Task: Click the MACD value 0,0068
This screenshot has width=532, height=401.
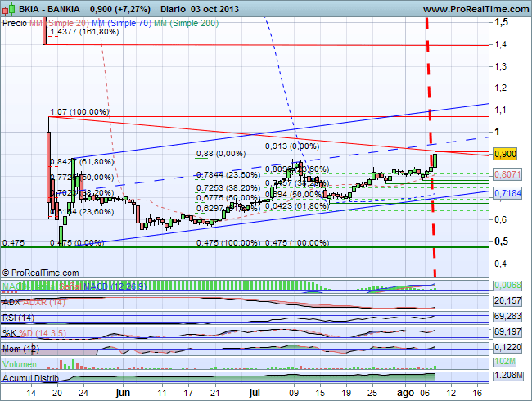Action: tap(507, 285)
